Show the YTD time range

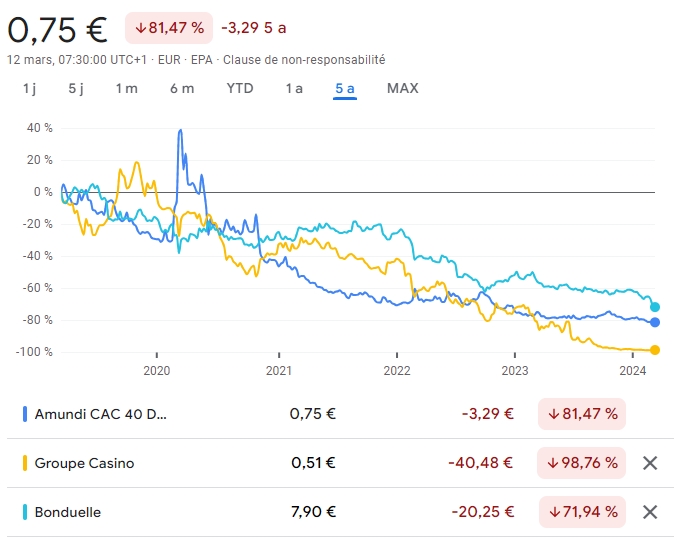click(240, 88)
